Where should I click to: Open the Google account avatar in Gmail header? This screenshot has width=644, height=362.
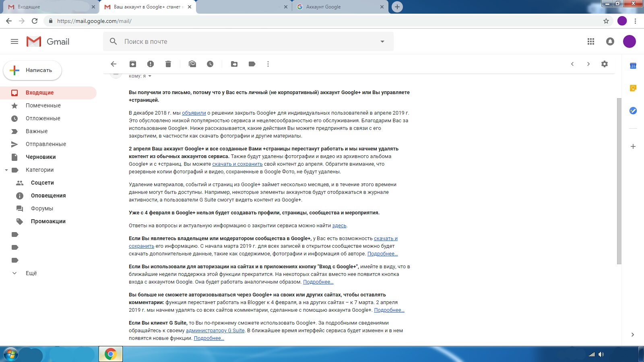tap(630, 41)
